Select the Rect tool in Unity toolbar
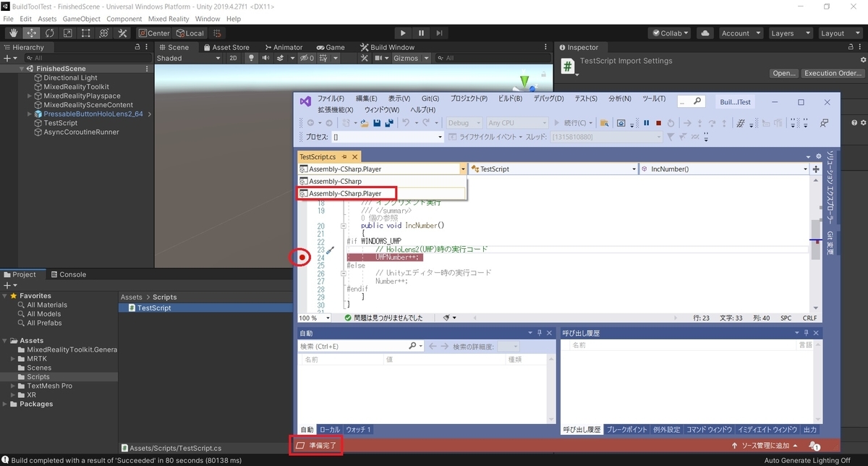 click(x=86, y=33)
